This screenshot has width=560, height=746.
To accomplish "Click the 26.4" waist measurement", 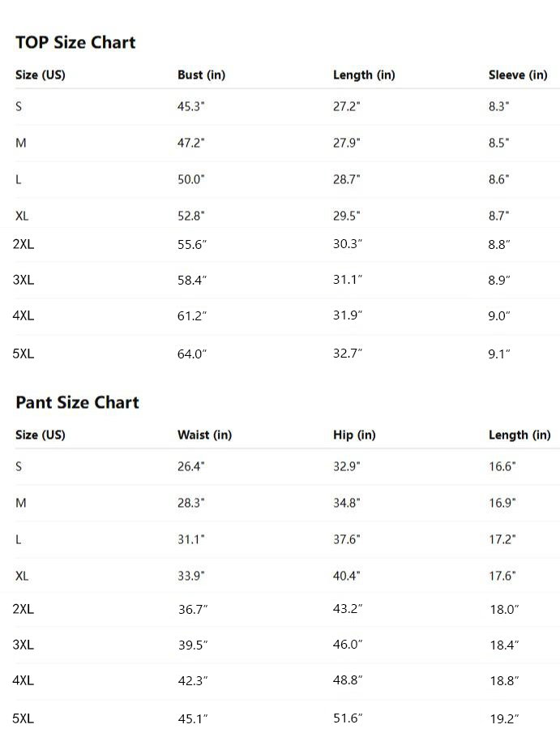I will [191, 466].
